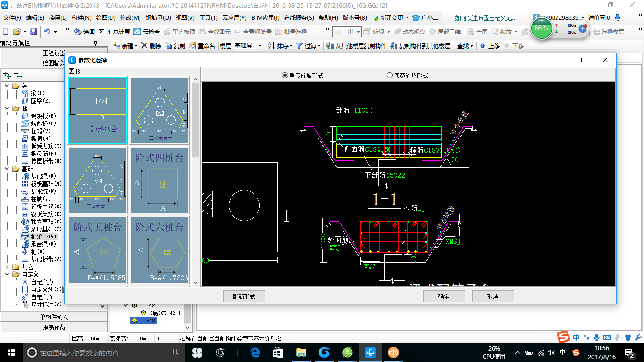This screenshot has width=644, height=362.
Task: Click collapse-all minus icon in navigation panel
Action: pos(17,74)
